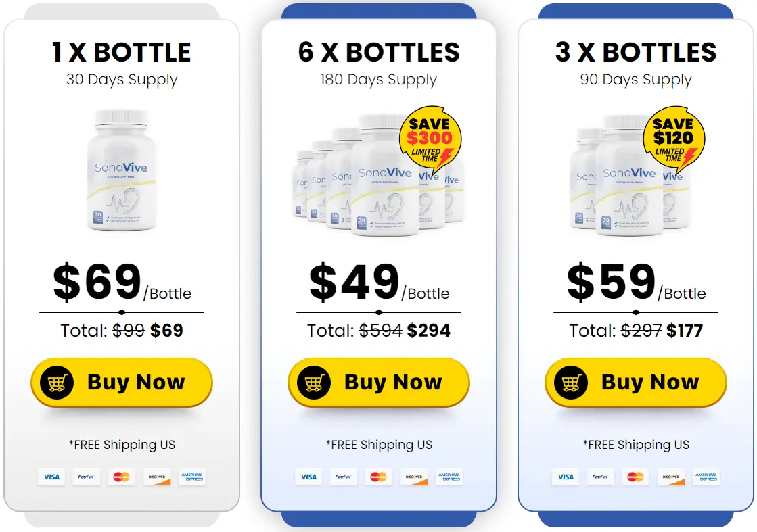
Task: Click the cart icon inside the 1 X Bottle Buy Now button
Action: 58,382
